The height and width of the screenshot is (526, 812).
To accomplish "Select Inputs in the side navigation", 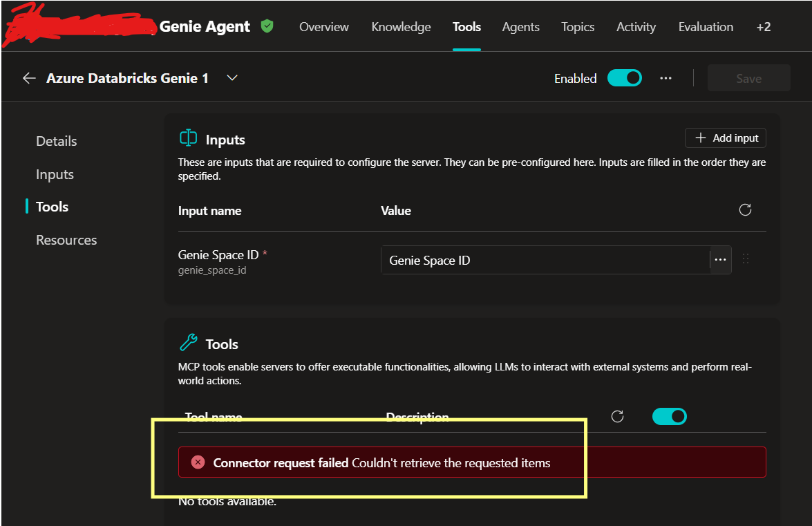I will (55, 174).
